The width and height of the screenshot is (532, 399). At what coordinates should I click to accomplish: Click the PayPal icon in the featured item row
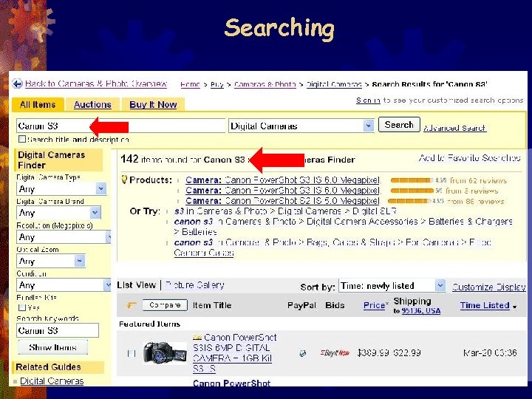[302, 353]
